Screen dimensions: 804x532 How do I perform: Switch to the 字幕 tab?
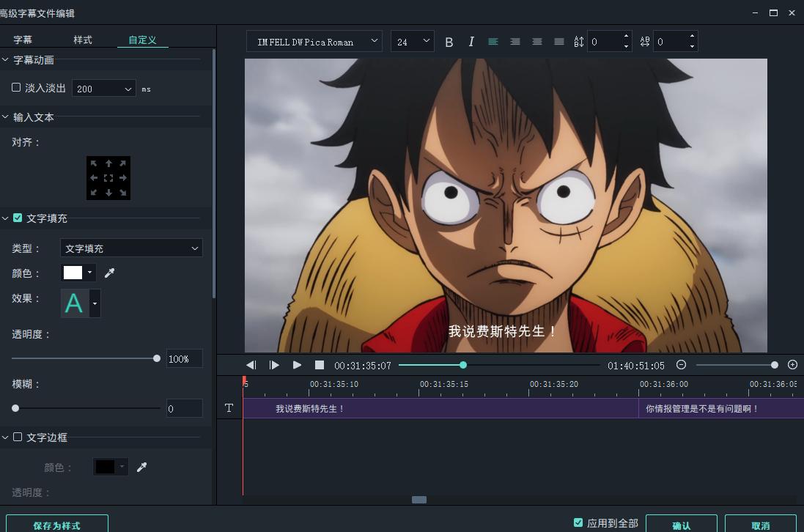[23, 40]
